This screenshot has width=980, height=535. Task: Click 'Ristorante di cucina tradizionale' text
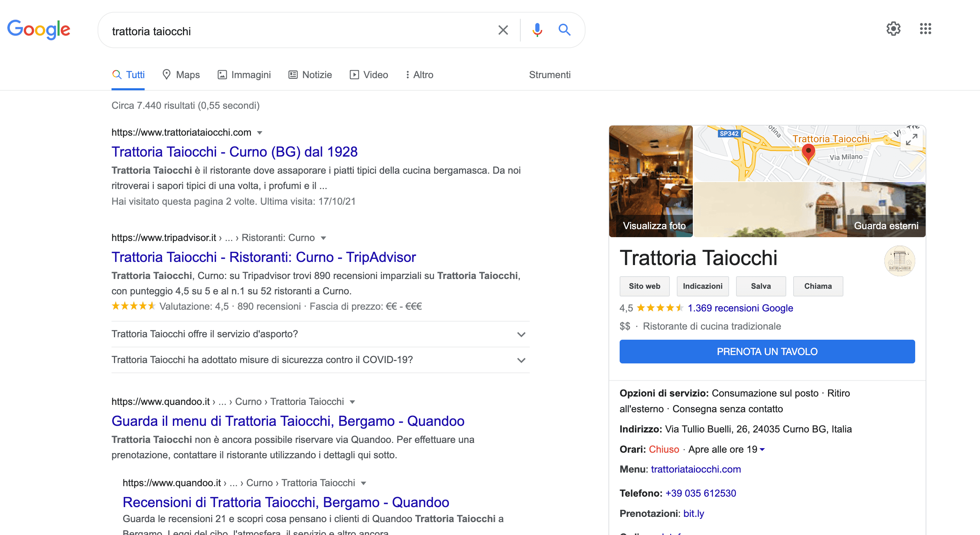point(712,326)
